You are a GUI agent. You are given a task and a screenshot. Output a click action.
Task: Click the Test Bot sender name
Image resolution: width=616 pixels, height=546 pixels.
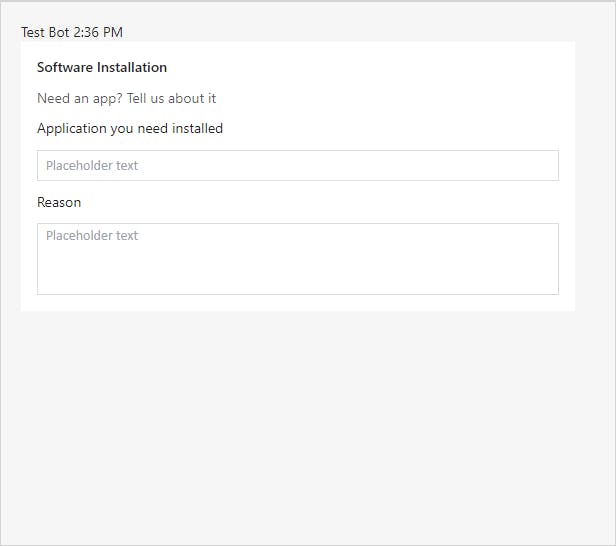(45, 32)
